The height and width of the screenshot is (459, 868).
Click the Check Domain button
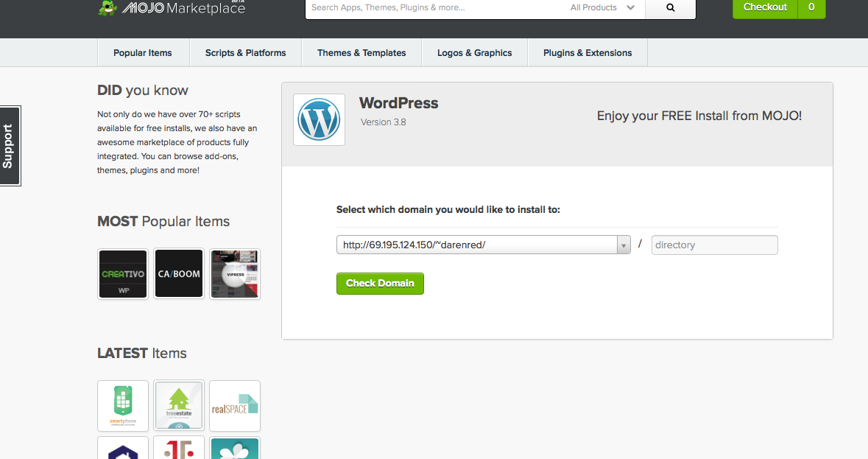pos(380,284)
